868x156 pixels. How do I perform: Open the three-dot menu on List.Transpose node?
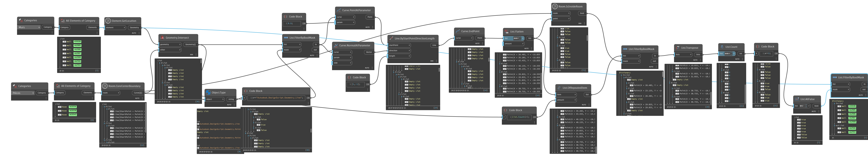tap(700, 60)
